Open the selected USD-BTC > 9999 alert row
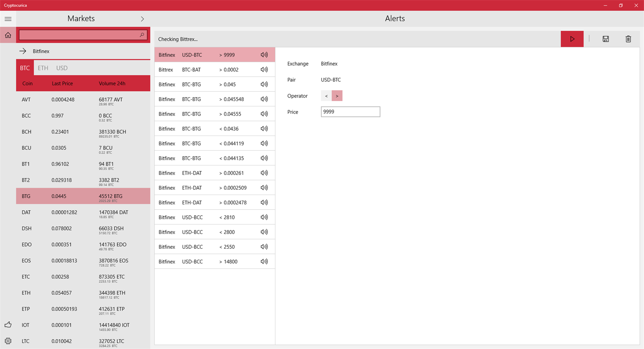Image resolution: width=644 pixels, height=349 pixels. point(215,55)
